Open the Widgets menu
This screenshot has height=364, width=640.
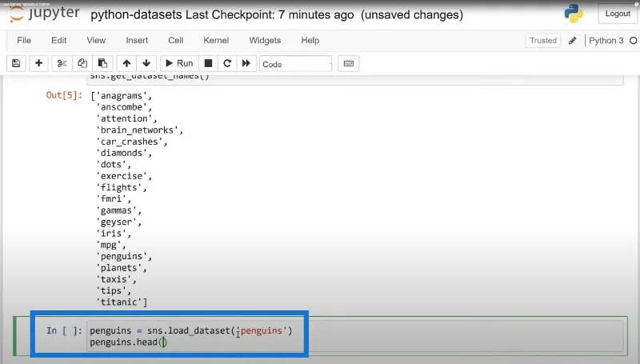tap(265, 40)
